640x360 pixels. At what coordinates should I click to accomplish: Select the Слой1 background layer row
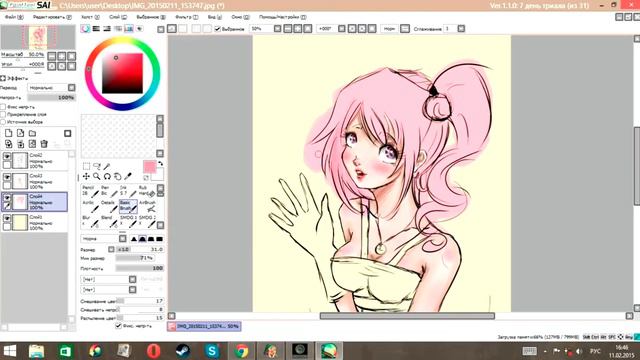click(x=34, y=222)
